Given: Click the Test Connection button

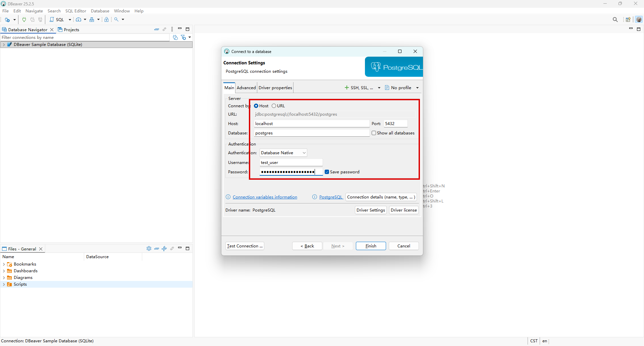Looking at the screenshot, I should pos(245,246).
